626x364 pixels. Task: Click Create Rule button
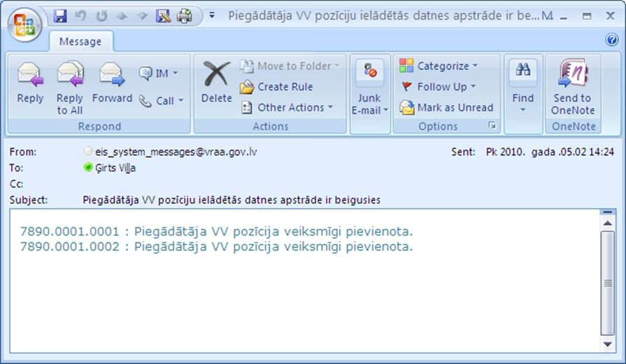point(277,87)
